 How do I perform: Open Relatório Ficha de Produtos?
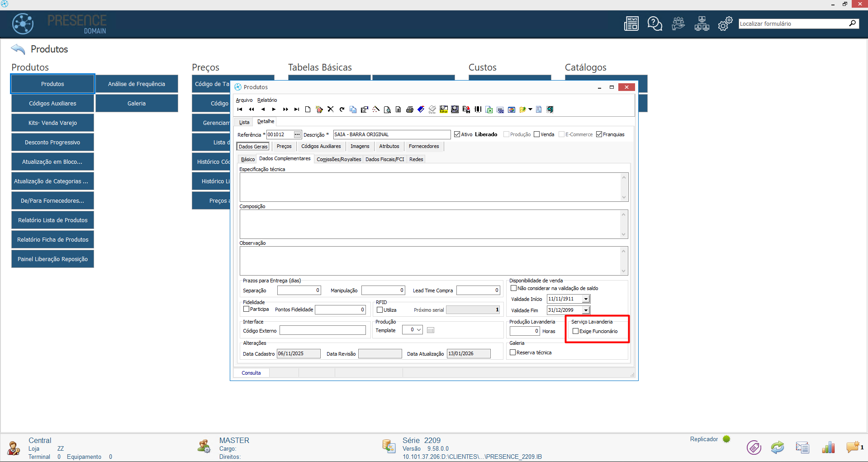tap(52, 240)
